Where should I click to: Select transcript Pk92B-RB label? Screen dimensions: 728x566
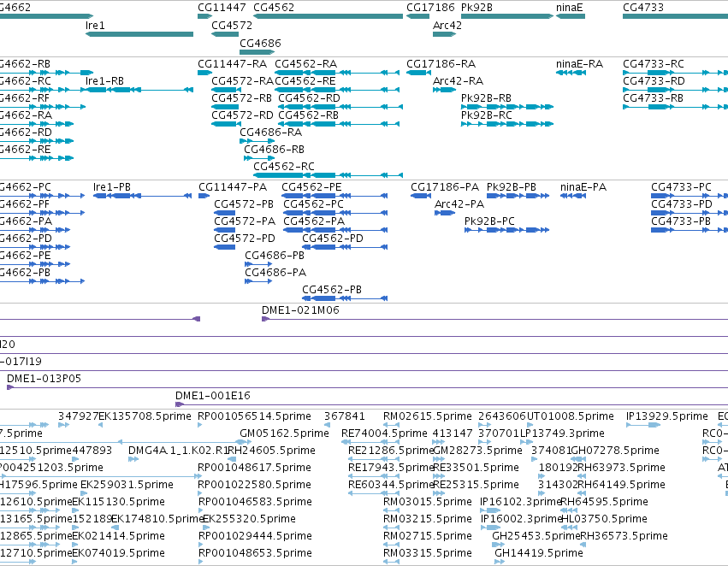[x=486, y=98]
